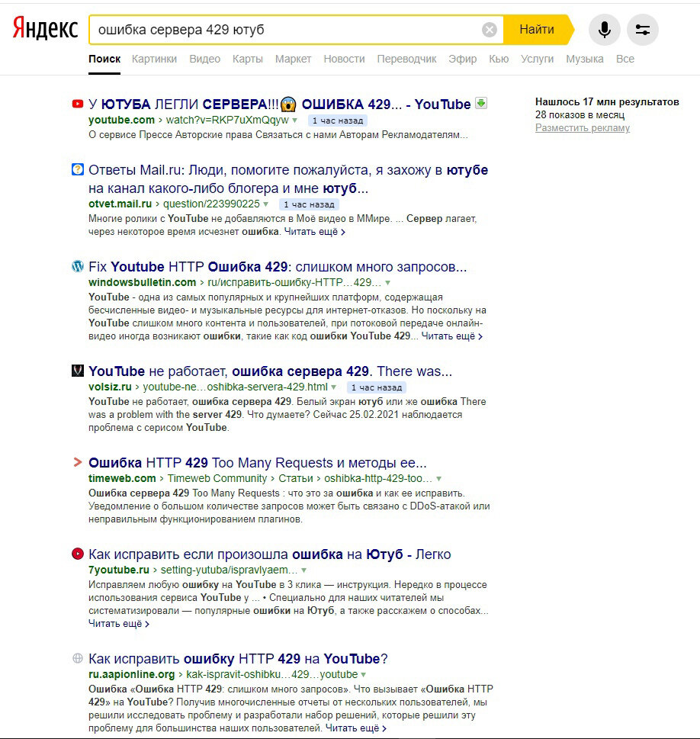Image resolution: width=700 pixels, height=739 pixels.
Task: Click the windowsbulletin.com green domain link
Action: pos(143,282)
